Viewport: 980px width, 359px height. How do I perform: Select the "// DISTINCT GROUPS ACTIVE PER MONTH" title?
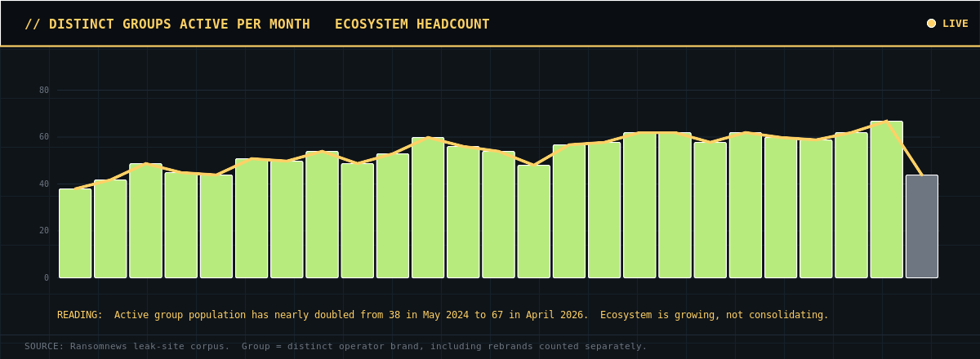pyautogui.click(x=167, y=24)
